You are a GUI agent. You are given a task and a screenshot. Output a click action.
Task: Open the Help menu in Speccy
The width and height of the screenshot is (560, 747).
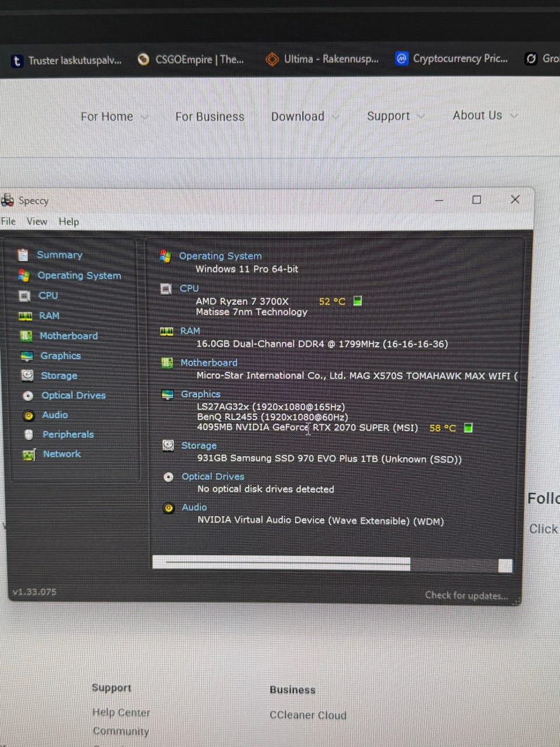click(68, 222)
